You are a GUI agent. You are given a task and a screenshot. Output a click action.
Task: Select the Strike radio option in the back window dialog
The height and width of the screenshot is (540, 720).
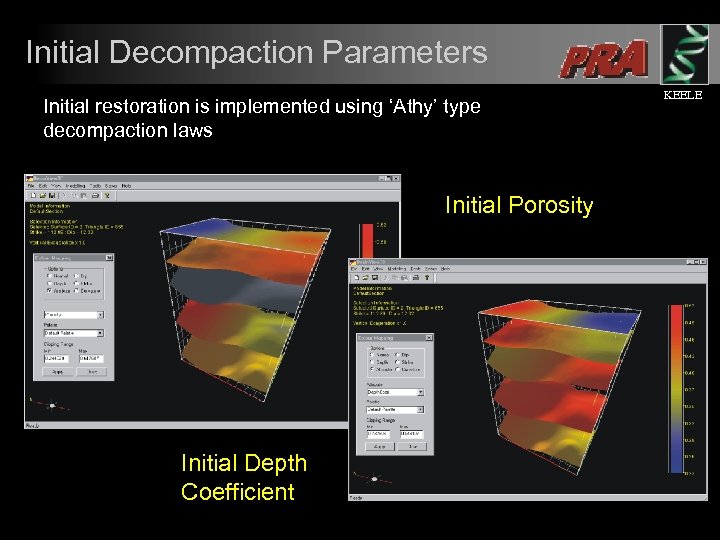pos(77,283)
